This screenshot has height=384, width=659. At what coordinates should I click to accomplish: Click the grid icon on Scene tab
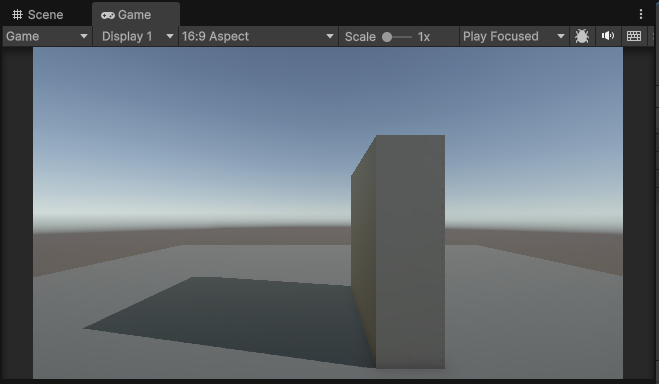coord(17,15)
